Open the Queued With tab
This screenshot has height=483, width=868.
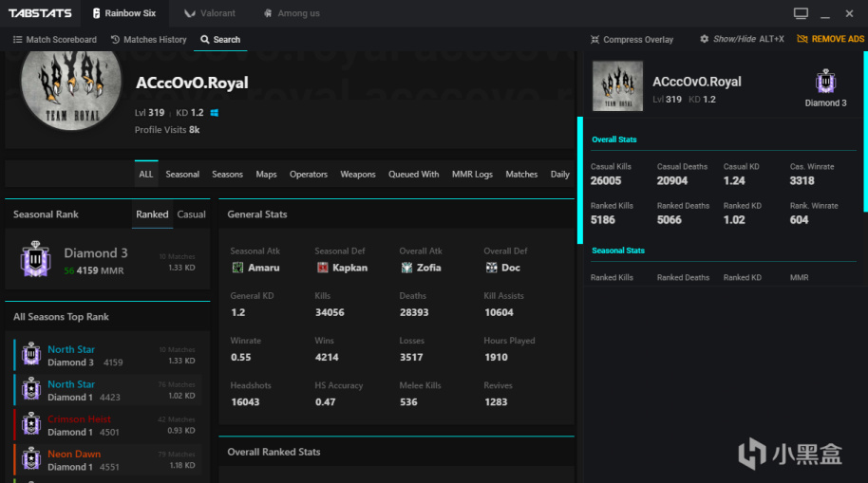413,174
